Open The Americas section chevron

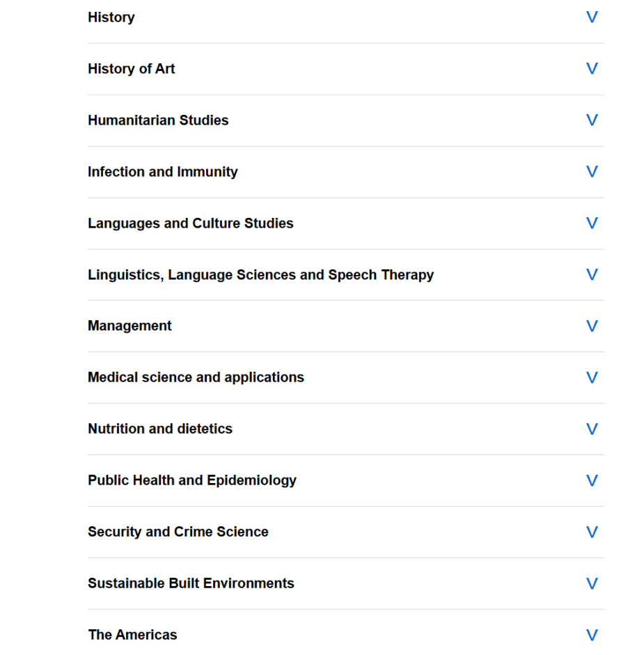(592, 635)
